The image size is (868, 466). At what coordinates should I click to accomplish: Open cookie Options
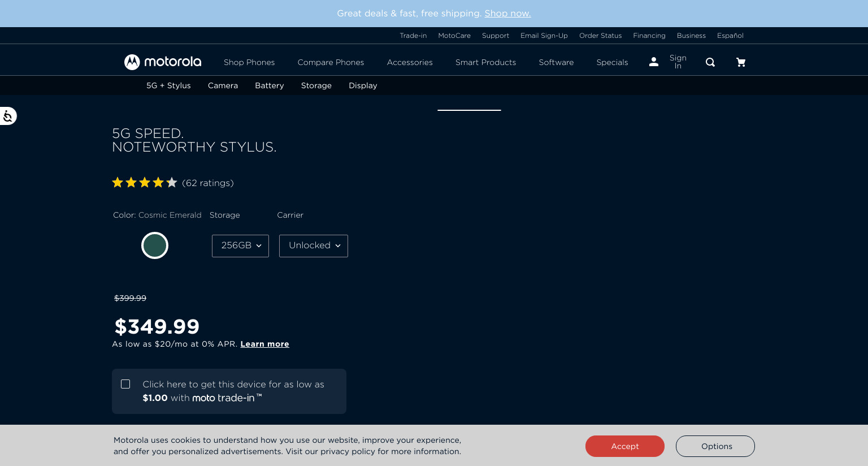pyautogui.click(x=715, y=446)
